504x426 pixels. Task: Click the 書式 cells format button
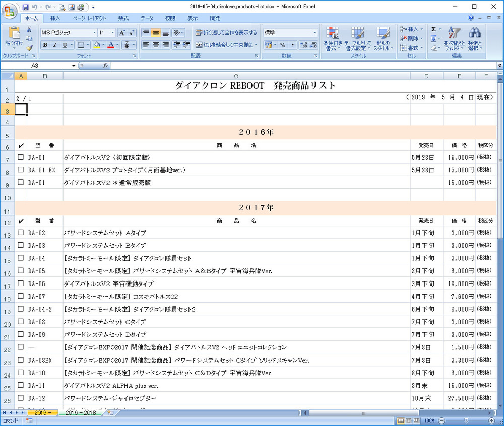[x=411, y=48]
